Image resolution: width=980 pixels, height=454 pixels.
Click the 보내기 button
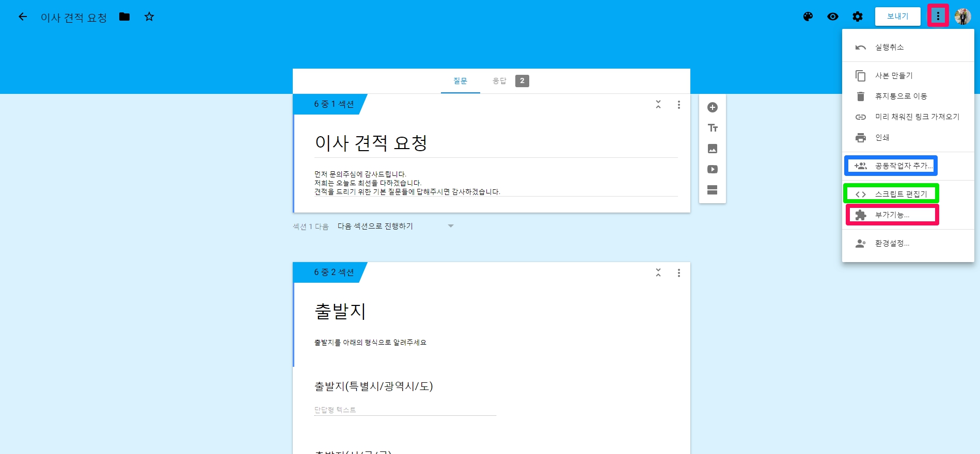[x=898, y=17]
